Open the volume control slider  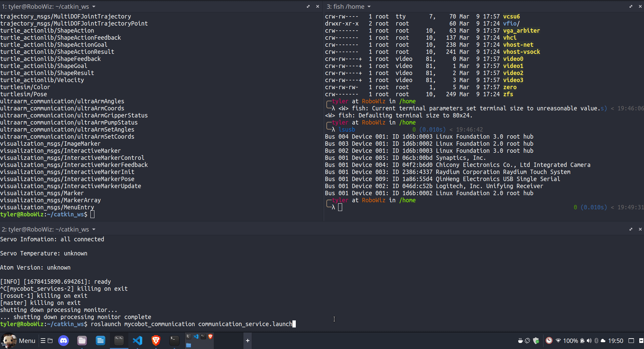[x=589, y=341]
